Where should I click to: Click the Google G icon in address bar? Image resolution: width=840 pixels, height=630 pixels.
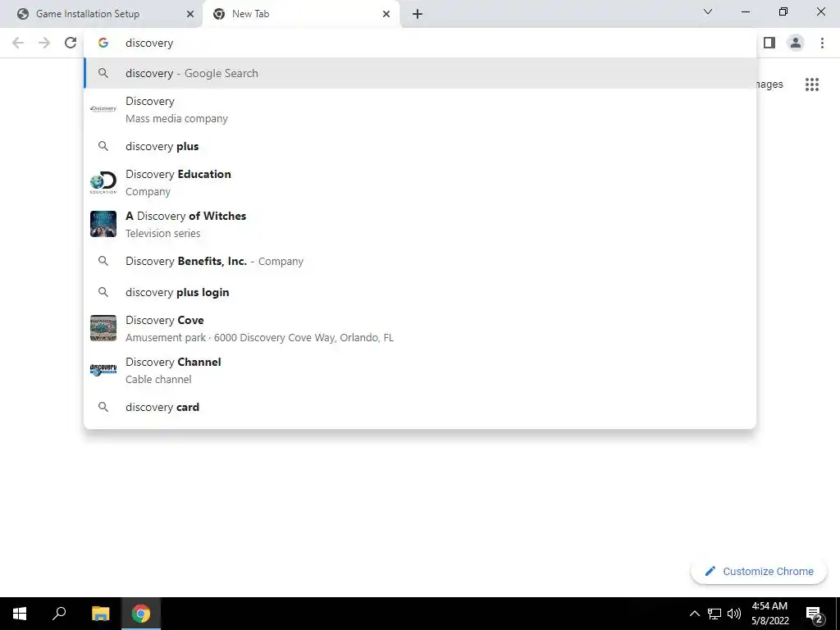103,43
